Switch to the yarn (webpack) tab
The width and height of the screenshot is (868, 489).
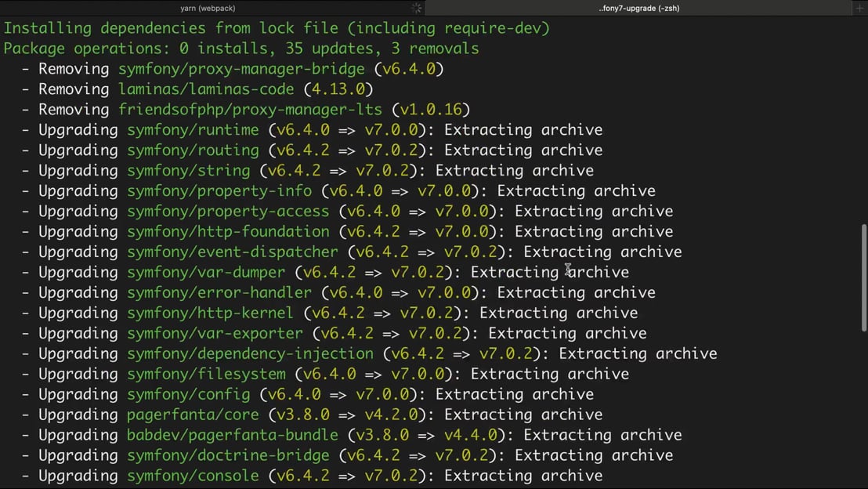point(208,8)
